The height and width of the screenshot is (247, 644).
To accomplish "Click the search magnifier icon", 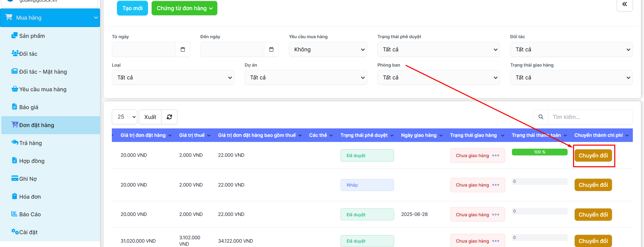I will tap(541, 117).
